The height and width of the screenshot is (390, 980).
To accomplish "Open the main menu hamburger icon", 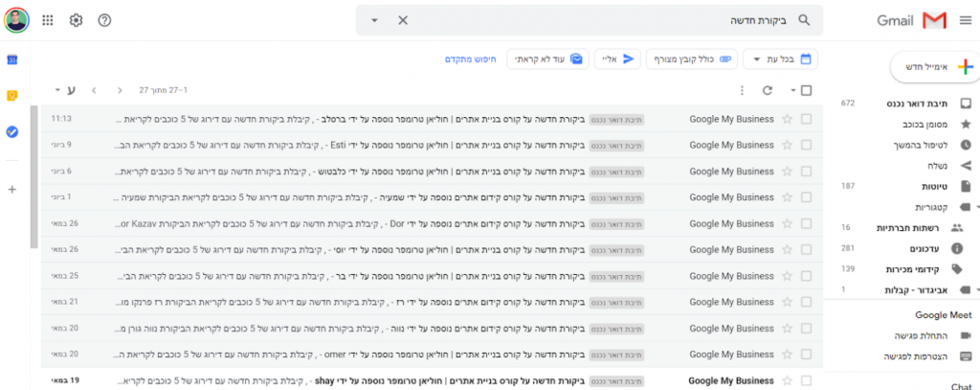I will [965, 21].
